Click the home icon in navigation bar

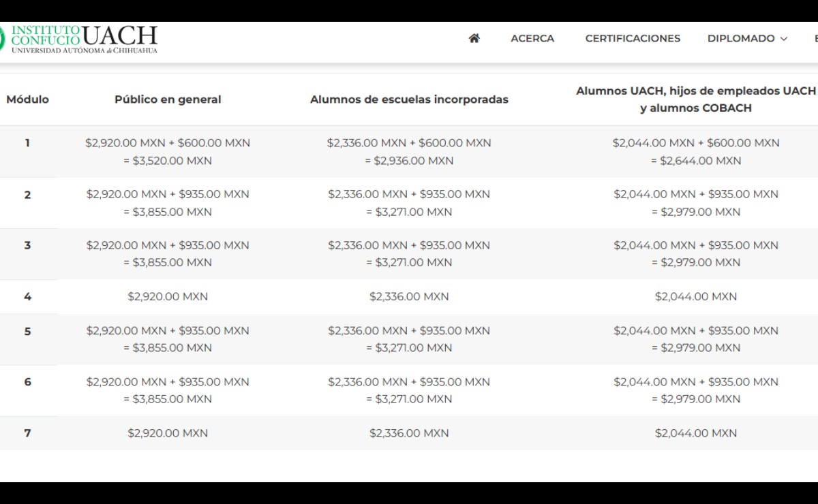pyautogui.click(x=473, y=38)
